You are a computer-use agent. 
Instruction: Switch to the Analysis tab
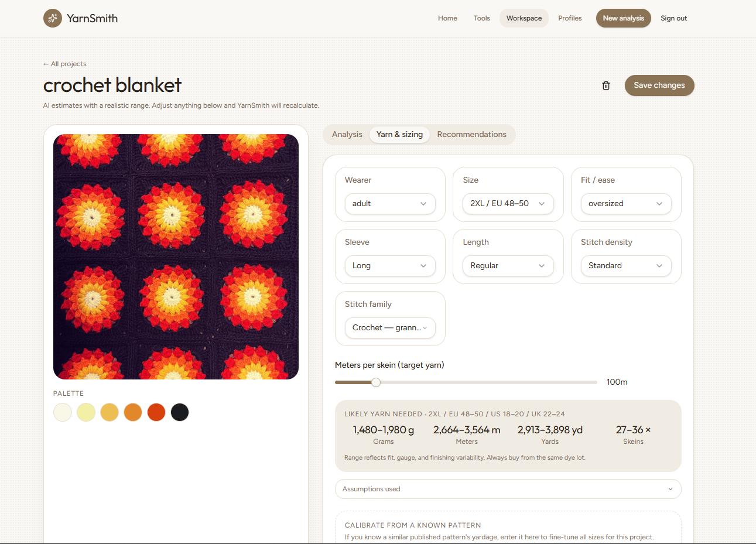click(x=347, y=135)
